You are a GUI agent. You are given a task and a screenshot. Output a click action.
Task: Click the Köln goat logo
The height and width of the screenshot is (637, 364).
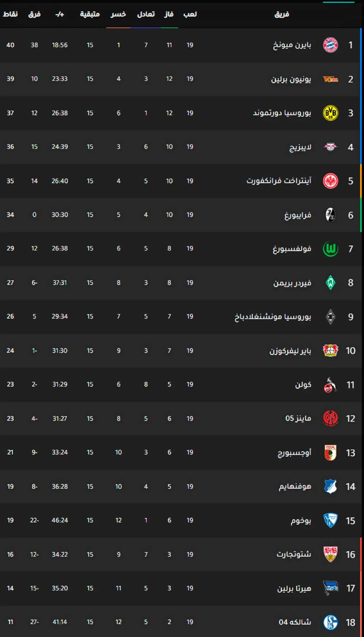pos(330,385)
